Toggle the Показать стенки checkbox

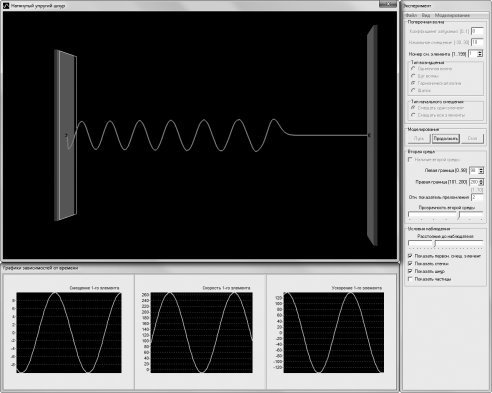point(410,263)
